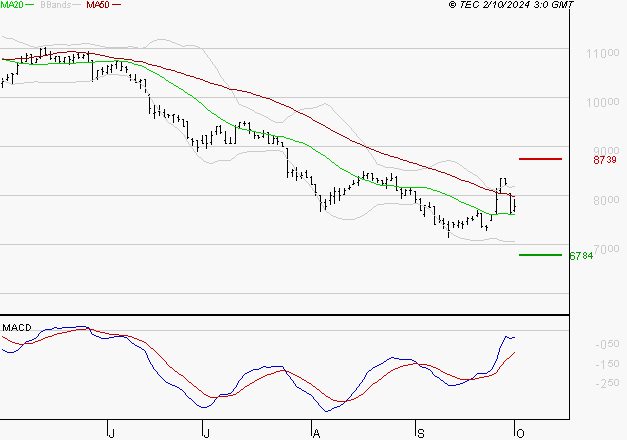Click the MA50 legend label
Image resolution: width=627 pixels, height=440 pixels.
(x=98, y=5)
